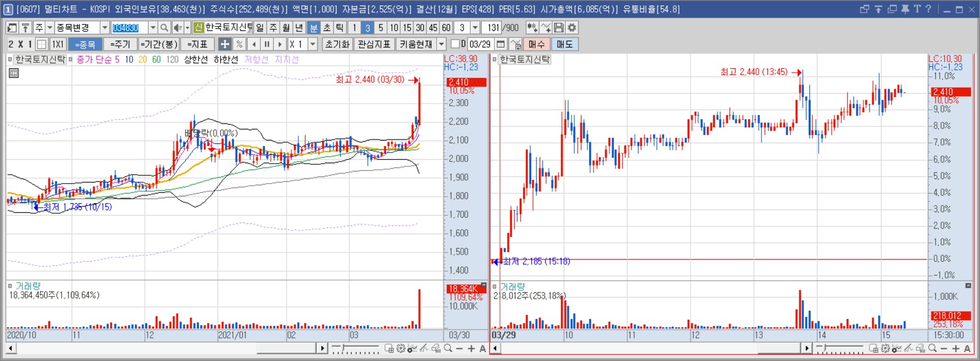This screenshot has height=361, width=980.
Task: Click the percent scale icon
Action: point(239,44)
